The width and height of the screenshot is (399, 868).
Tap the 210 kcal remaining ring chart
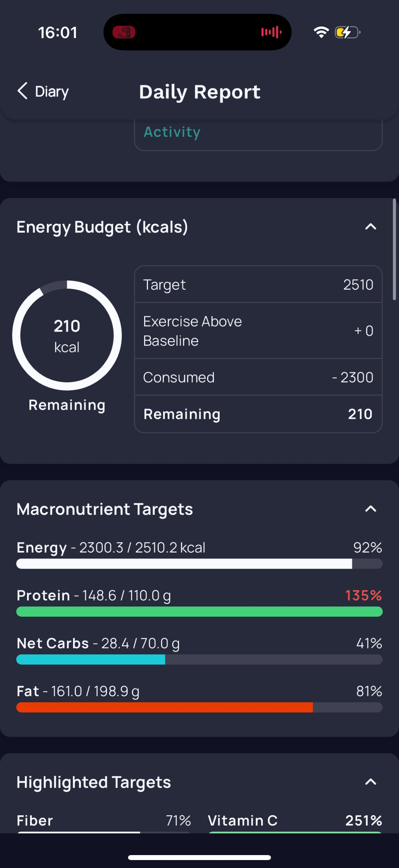pos(67,335)
